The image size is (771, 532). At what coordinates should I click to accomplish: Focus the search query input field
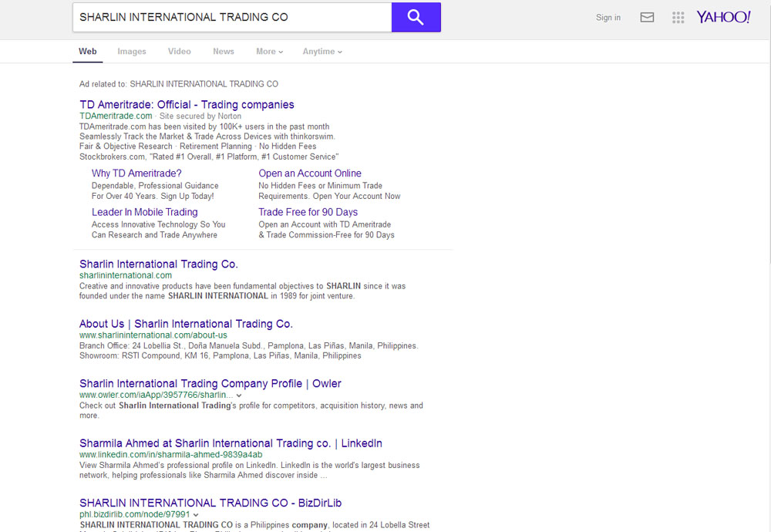[x=232, y=17]
